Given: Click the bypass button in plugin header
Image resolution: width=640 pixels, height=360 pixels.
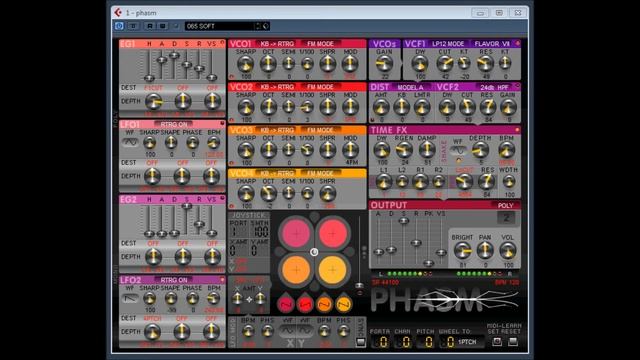Looking at the screenshot, I should click(x=133, y=26).
